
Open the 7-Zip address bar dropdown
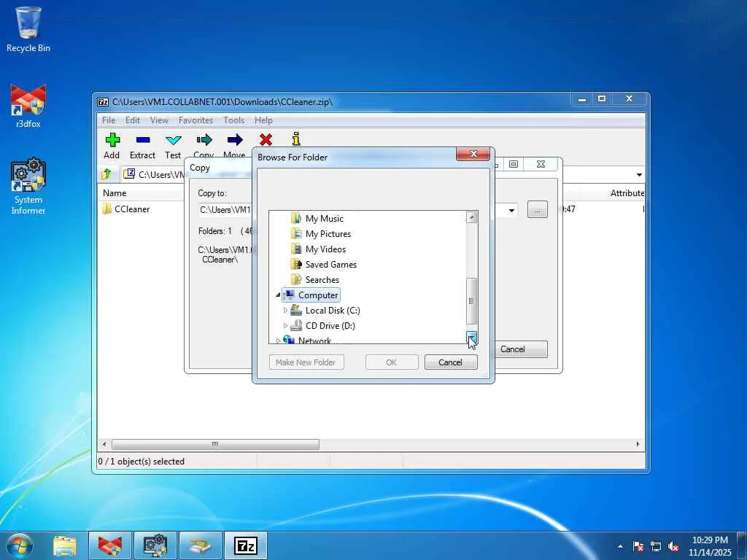tap(639, 175)
